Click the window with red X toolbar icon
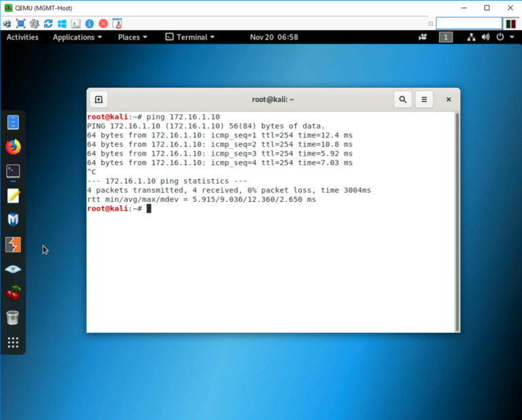The image size is (522, 420). 117,24
